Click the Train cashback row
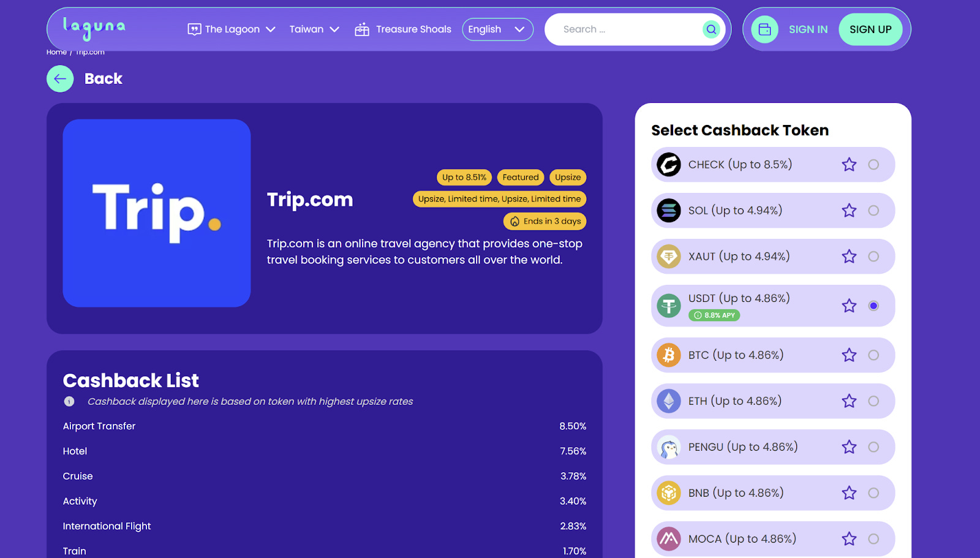The width and height of the screenshot is (980, 558). coord(325,551)
